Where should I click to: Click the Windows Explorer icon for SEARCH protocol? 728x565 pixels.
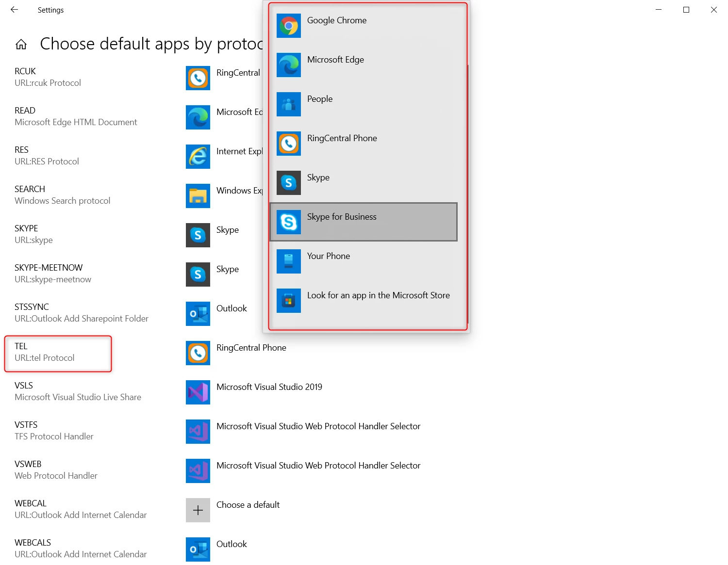198,196
